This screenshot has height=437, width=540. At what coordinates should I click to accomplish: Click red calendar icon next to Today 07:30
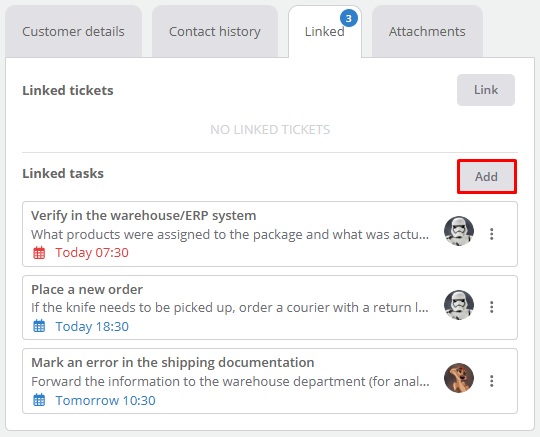click(x=39, y=253)
